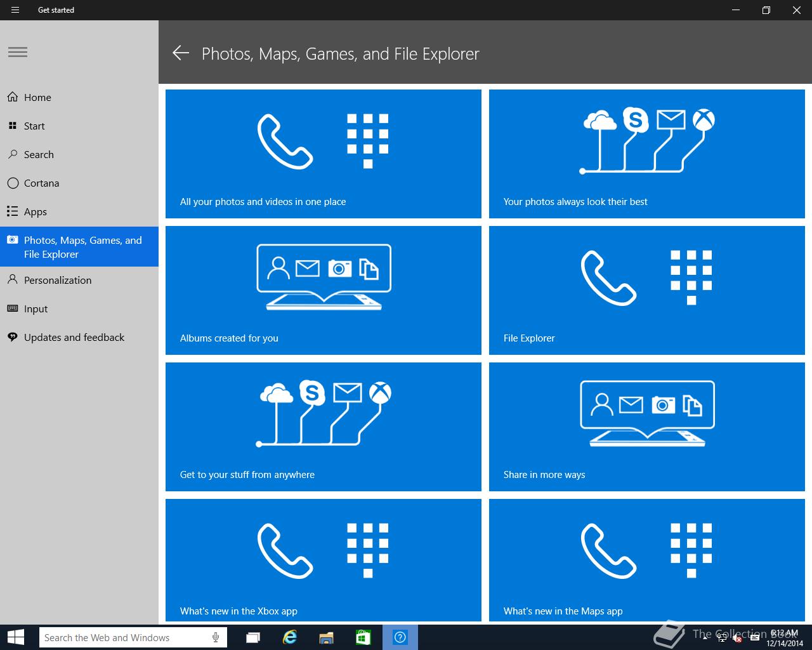Click the Windows Start button on taskbar

[15, 637]
